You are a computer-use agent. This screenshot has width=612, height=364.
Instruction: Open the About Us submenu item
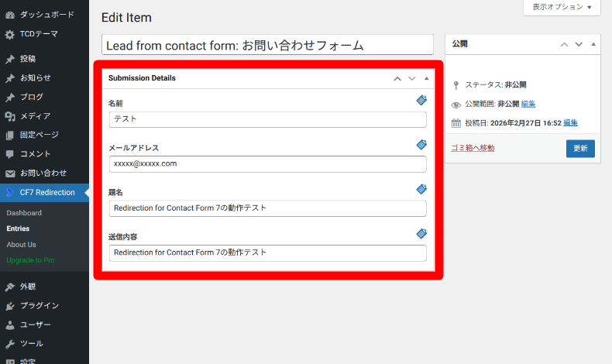tap(21, 245)
